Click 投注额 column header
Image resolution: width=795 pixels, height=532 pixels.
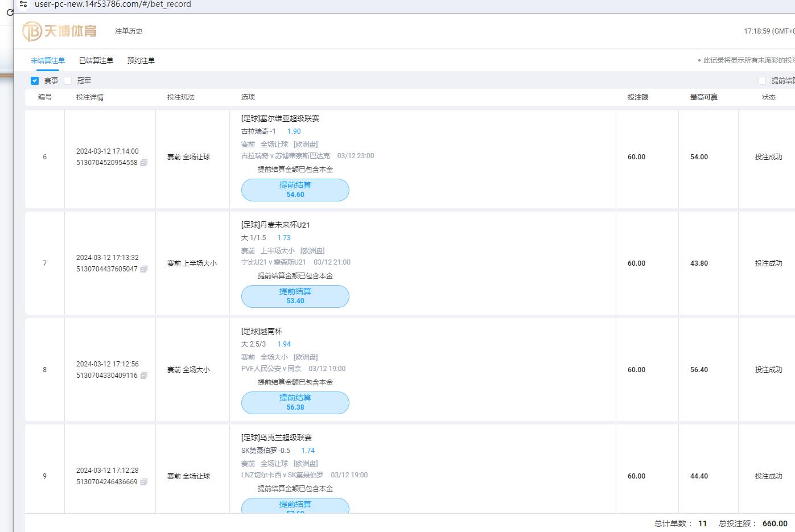pyautogui.click(x=638, y=97)
